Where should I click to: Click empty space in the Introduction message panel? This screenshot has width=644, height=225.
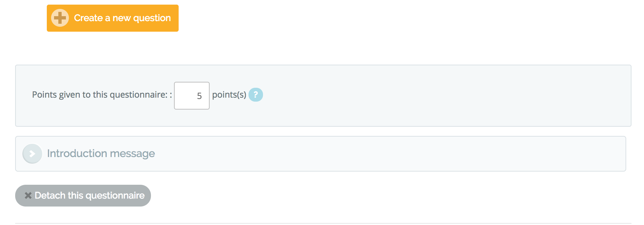point(395,154)
